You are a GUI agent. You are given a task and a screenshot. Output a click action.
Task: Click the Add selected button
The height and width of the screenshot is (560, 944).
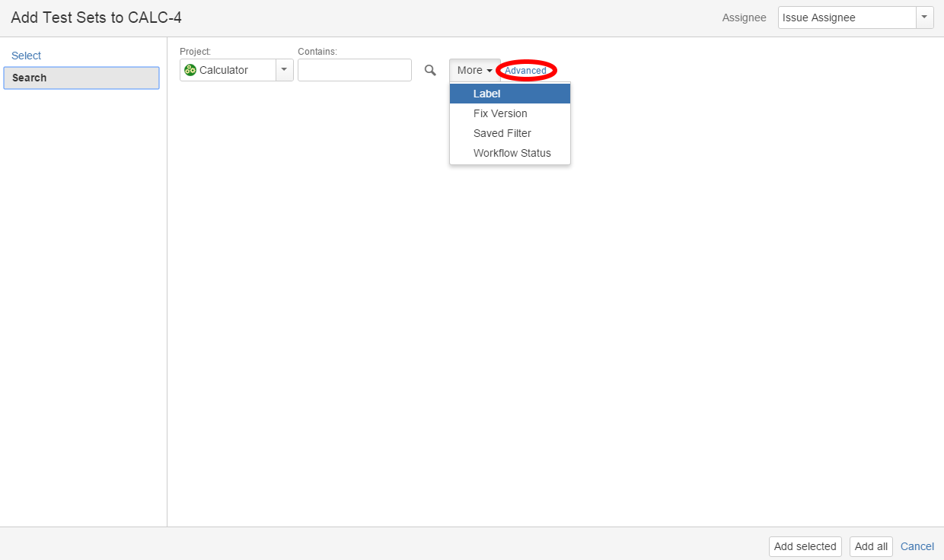pos(805,546)
